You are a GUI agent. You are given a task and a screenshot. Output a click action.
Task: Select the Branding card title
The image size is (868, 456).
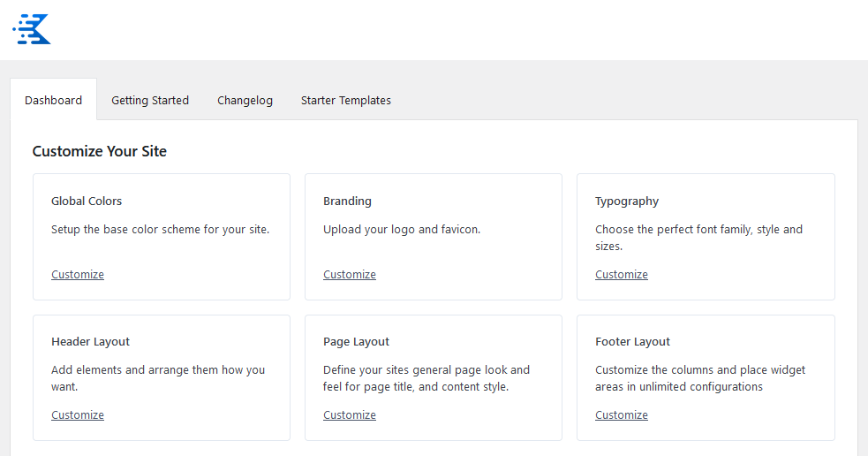tap(347, 201)
